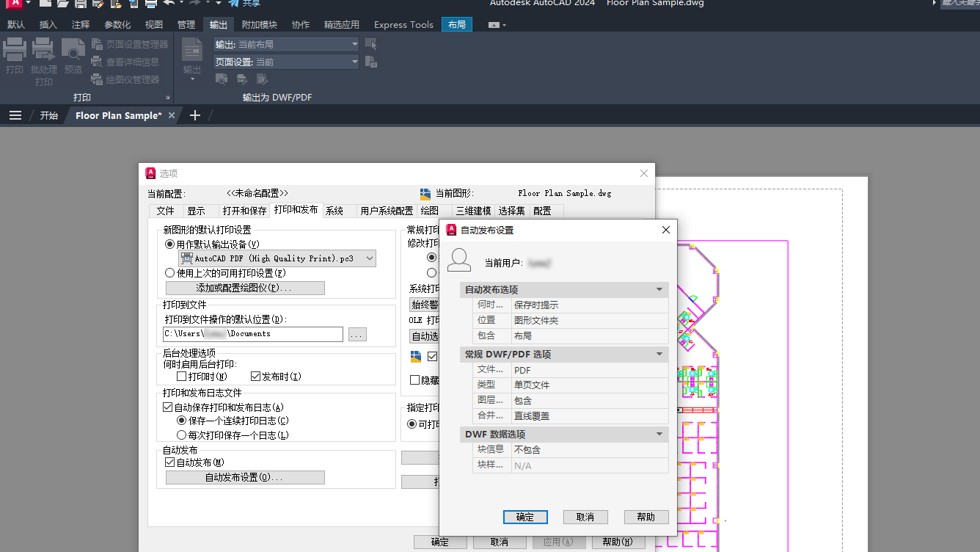Open the 管理 ribbon tab
This screenshot has width=980, height=552.
click(x=186, y=25)
